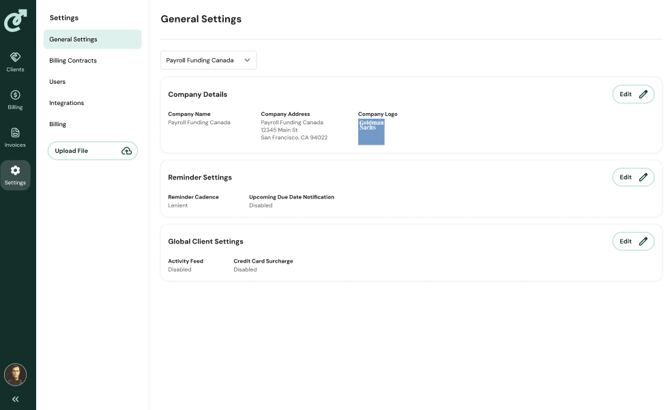This screenshot has width=670, height=410.
Task: Open the Clients section
Action: coord(15,62)
